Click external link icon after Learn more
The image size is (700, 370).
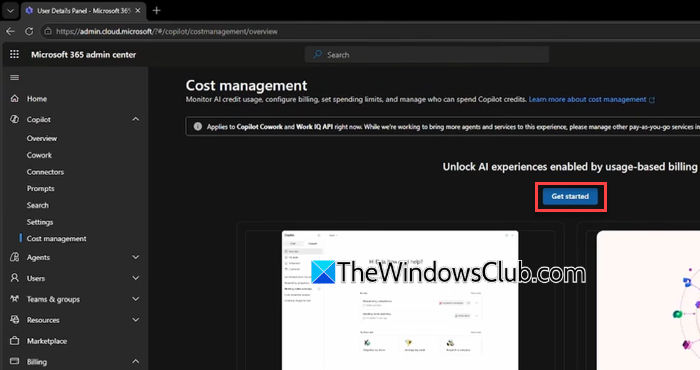[652, 100]
